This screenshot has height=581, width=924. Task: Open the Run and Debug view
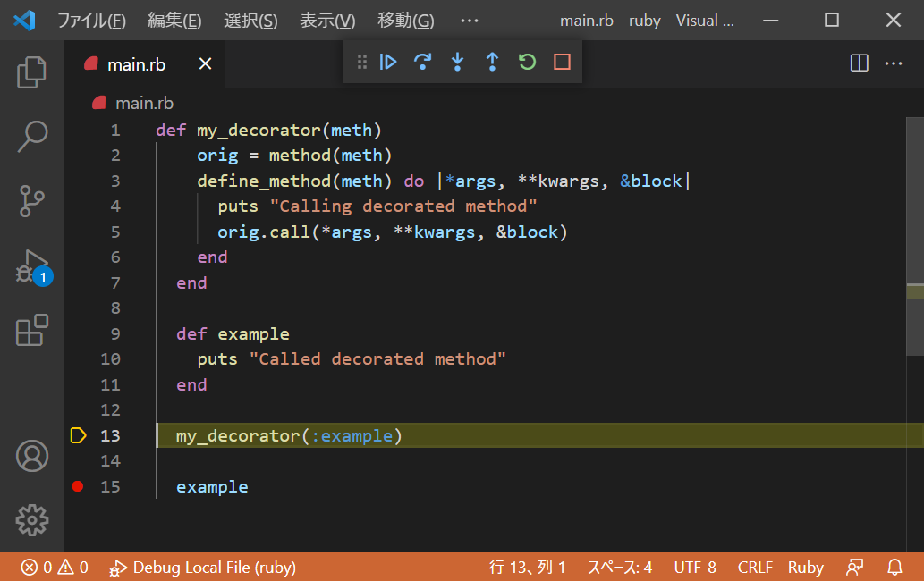(32, 266)
